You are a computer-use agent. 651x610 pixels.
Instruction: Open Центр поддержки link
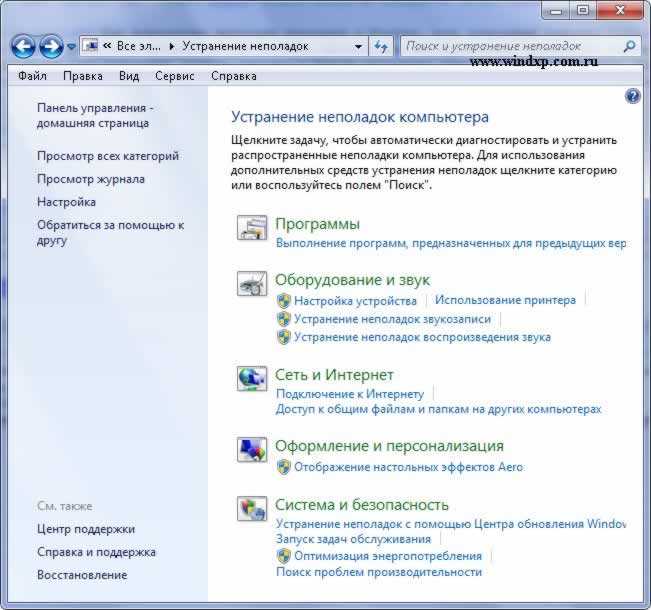pos(86,529)
